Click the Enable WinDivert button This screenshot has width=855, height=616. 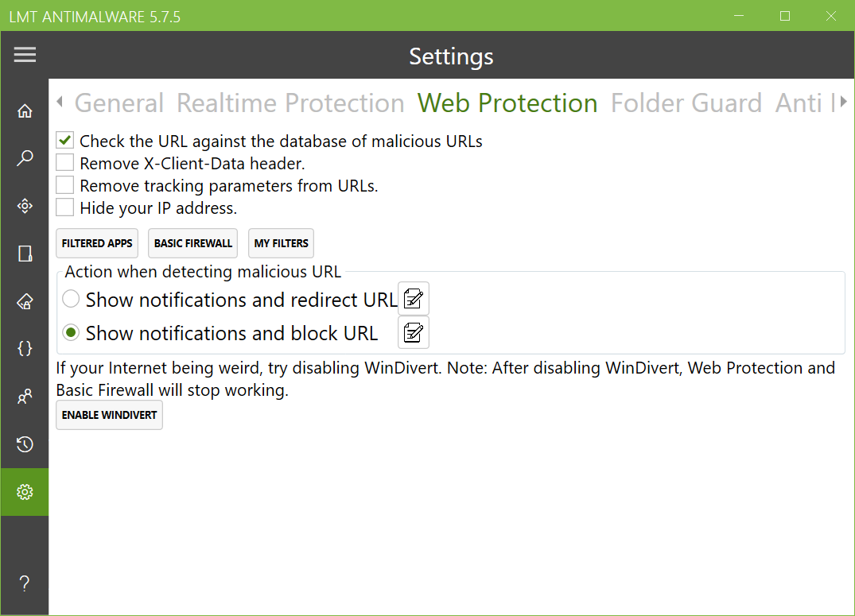pos(109,415)
